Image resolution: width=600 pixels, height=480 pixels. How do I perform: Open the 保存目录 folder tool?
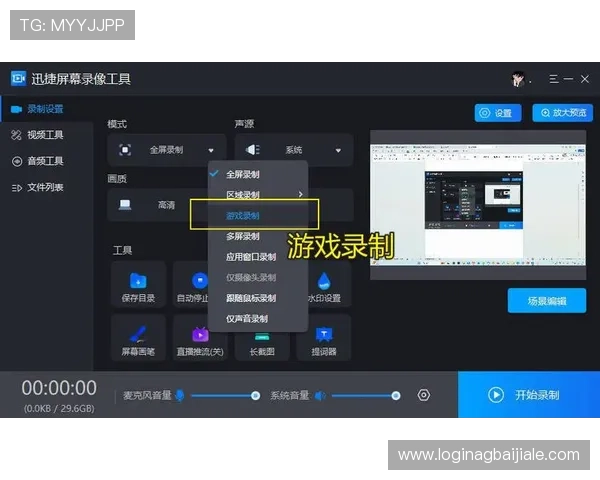pos(138,284)
